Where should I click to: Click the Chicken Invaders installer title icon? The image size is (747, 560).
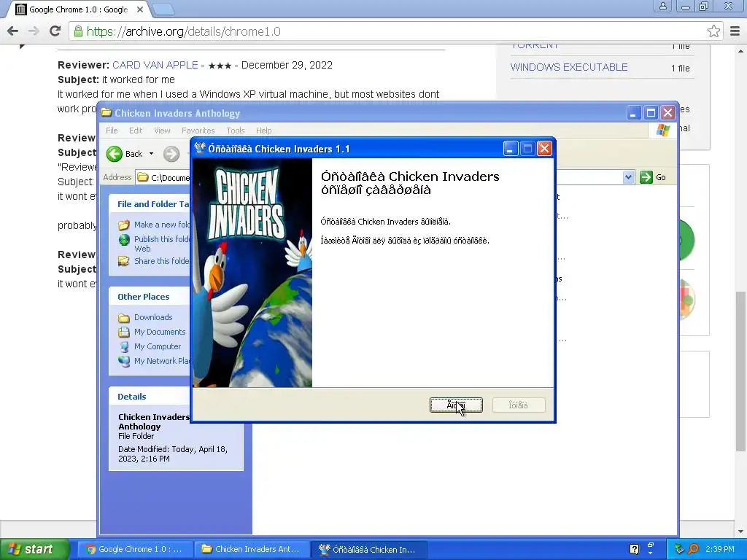(200, 149)
